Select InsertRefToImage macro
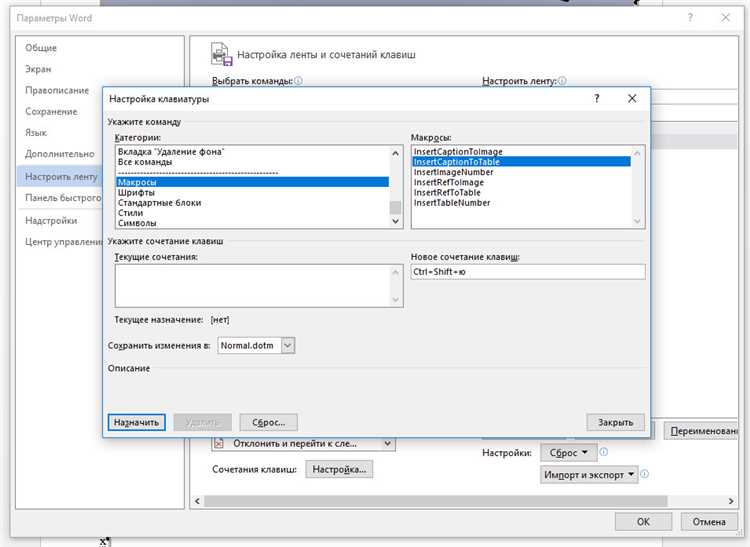 [x=521, y=182]
